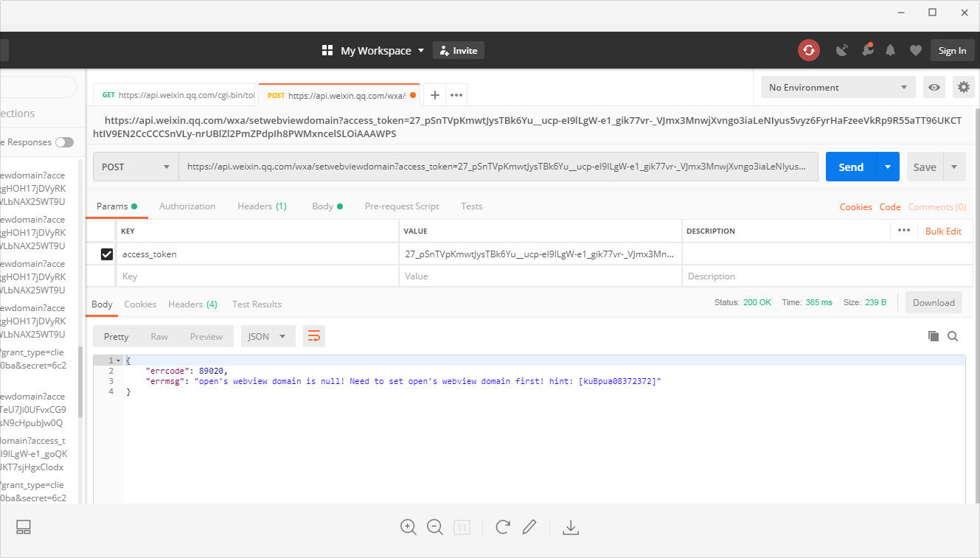Open the notifications bell icon

pos(891,50)
